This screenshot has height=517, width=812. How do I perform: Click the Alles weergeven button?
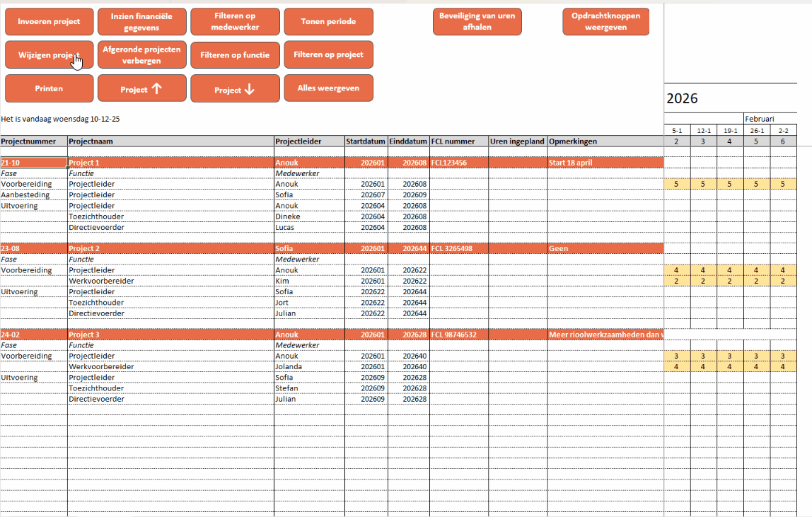(x=328, y=88)
